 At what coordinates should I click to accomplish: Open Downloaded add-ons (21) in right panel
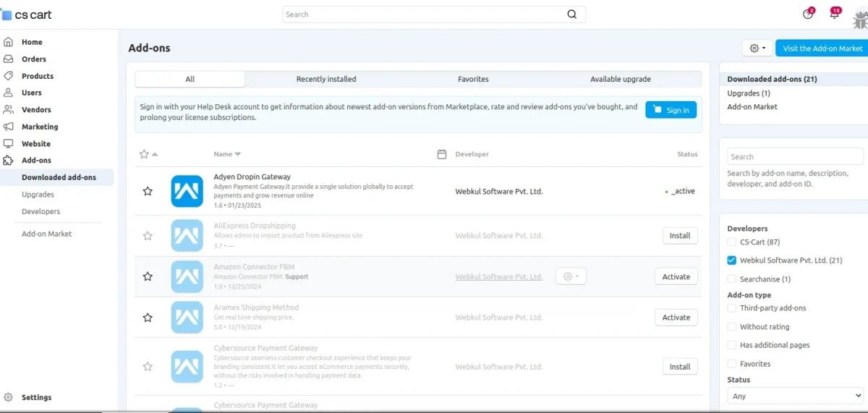point(772,79)
